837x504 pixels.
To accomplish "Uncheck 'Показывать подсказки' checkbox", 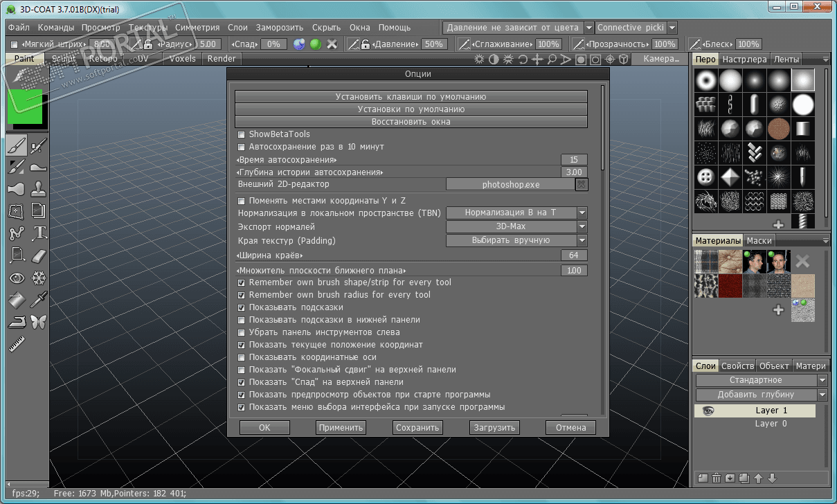I will tap(242, 307).
